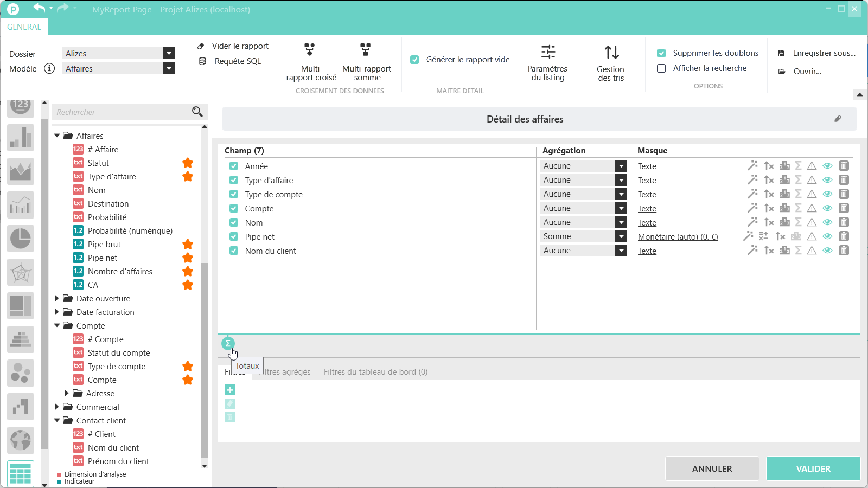Click the Multi-rapport croisé icon
Viewport: 868px width, 488px height.
click(310, 50)
